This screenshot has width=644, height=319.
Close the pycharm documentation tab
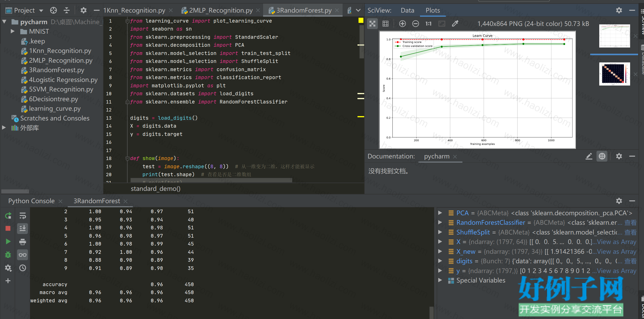[455, 156]
